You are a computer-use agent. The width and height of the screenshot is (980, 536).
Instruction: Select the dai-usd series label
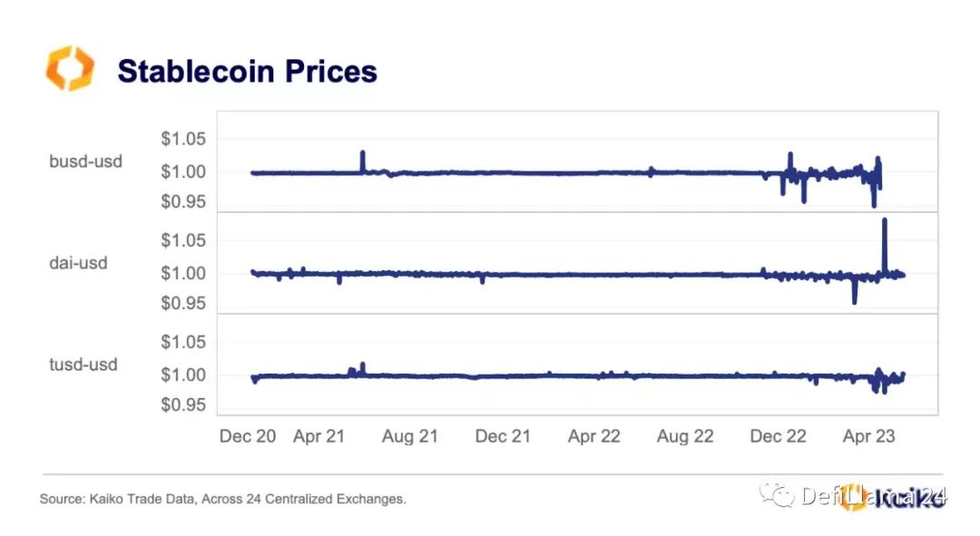point(78,263)
